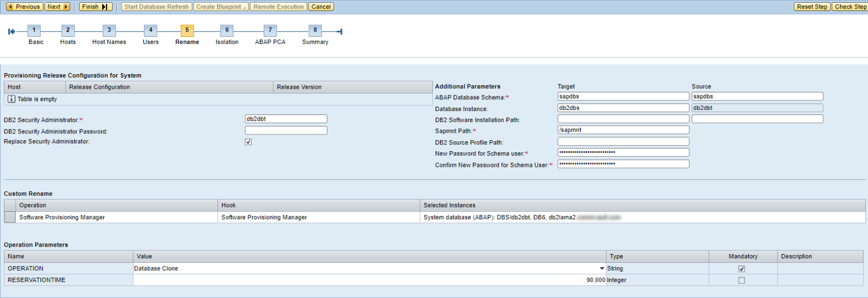Click the Host column header
Viewport: 868px width, 298px height.
(35, 87)
